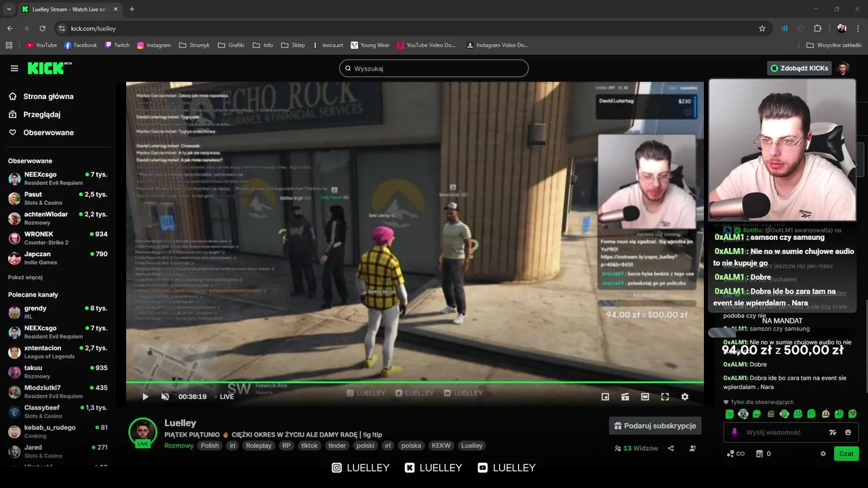Open chat settings gear beside Czat
Image resolution: width=868 pixels, height=488 pixels.
pyautogui.click(x=823, y=453)
